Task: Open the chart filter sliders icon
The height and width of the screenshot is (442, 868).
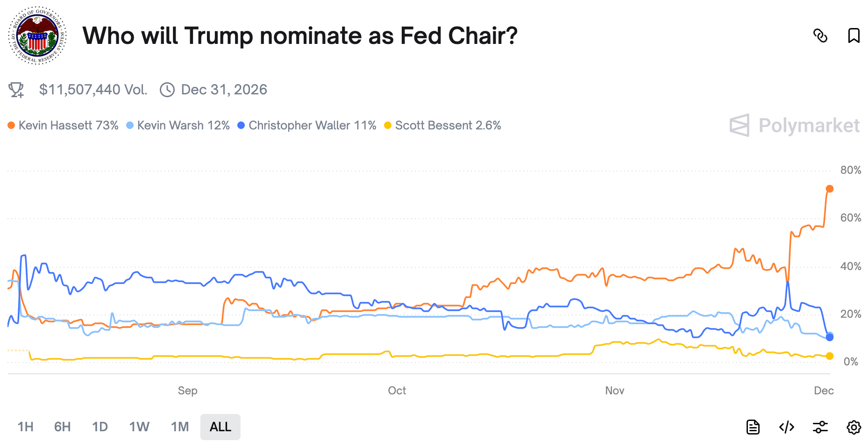Action: (x=820, y=427)
